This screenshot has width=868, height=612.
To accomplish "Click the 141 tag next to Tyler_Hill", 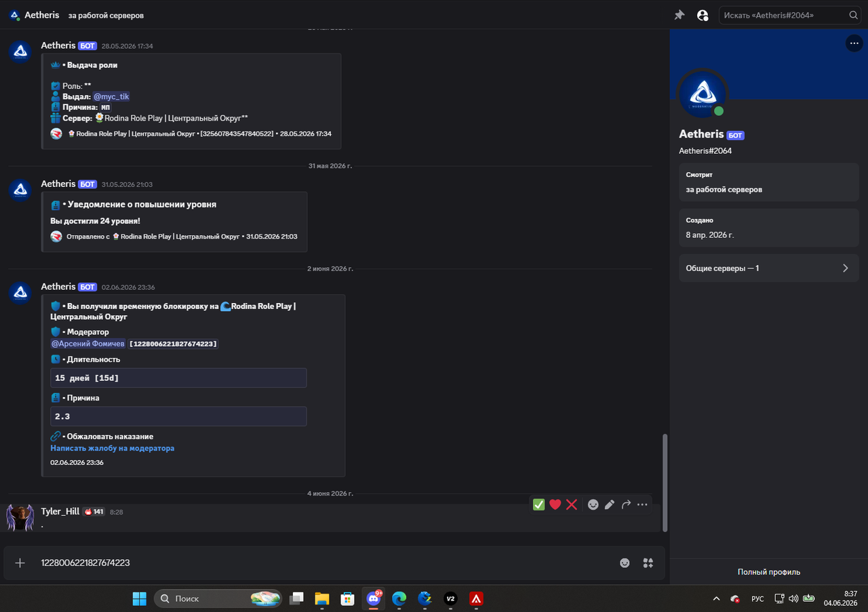I will [94, 512].
